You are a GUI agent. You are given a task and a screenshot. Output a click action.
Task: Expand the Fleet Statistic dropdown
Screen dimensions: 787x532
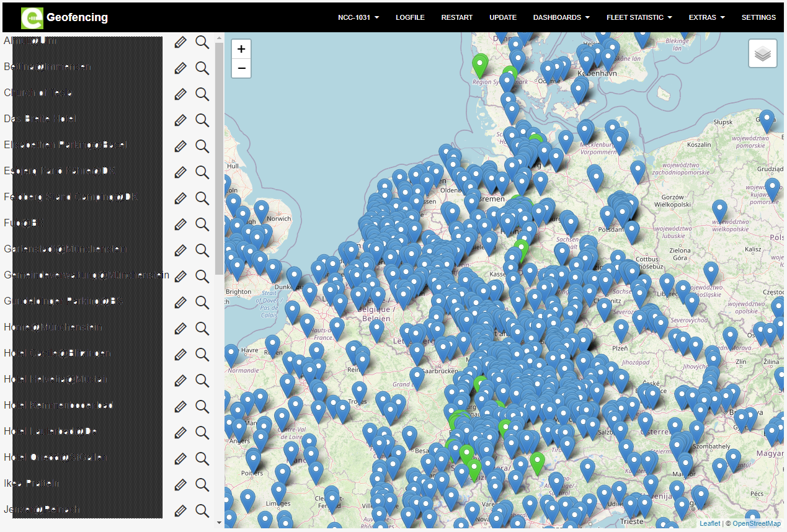click(639, 17)
